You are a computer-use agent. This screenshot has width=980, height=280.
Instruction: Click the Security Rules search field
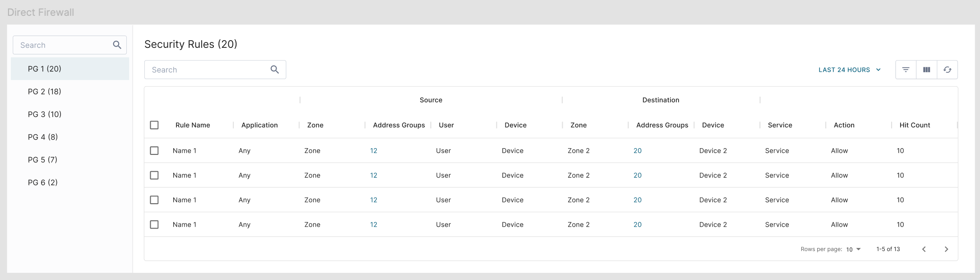pos(208,70)
